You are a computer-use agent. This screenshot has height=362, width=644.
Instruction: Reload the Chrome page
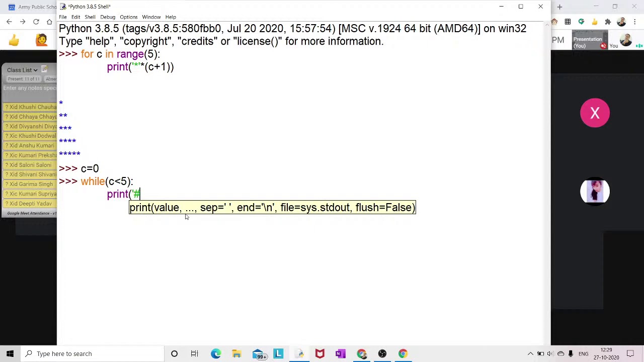click(x=36, y=22)
